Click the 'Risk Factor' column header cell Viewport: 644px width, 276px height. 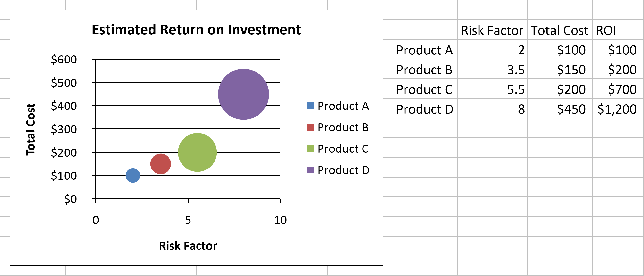(492, 30)
